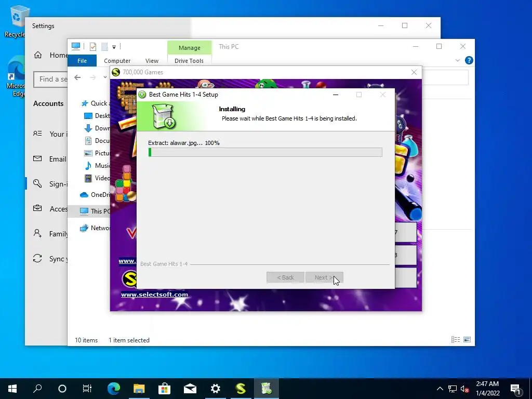Click the Access work briefcase icon
The width and height of the screenshot is (532, 399).
[37, 208]
